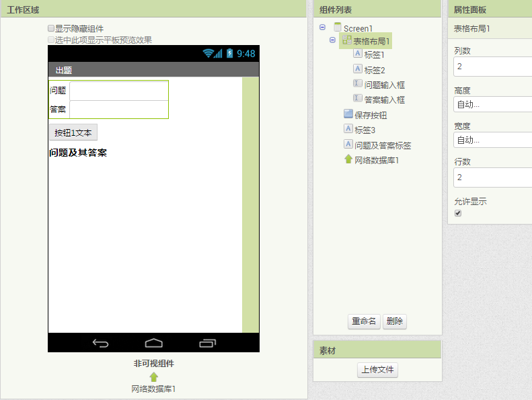Select the 表格布局1 table layout icon
This screenshot has height=400, width=532.
[x=347, y=40]
